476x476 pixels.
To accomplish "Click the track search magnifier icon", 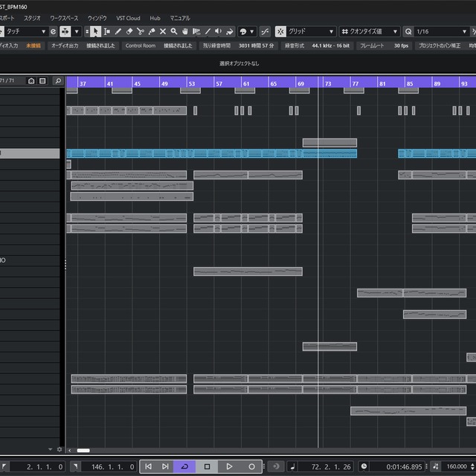I will click(x=57, y=80).
